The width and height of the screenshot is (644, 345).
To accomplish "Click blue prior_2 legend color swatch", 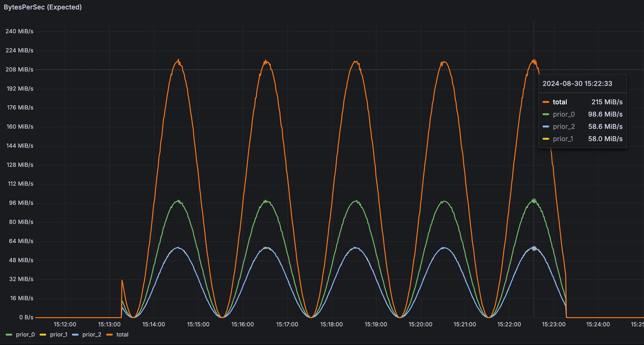I will point(75,335).
